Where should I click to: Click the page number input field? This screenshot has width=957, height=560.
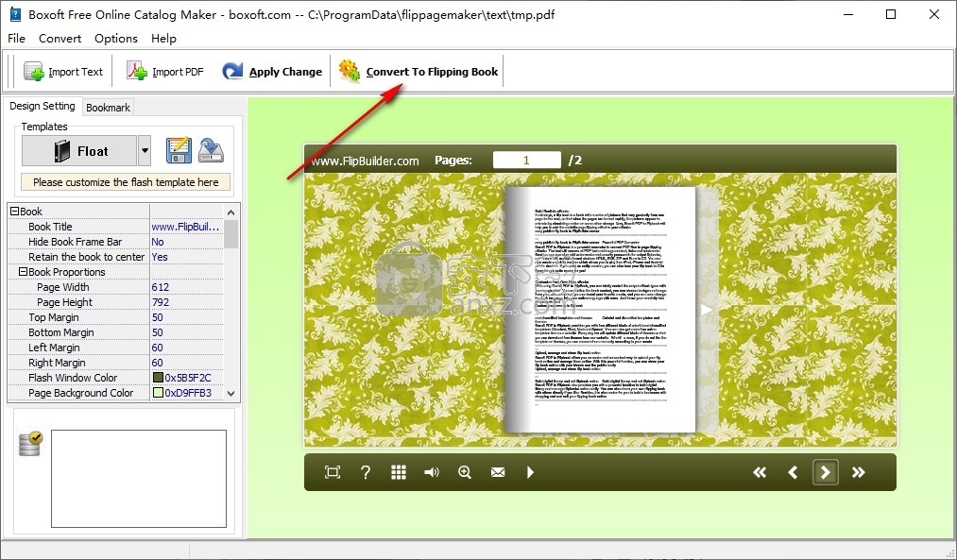527,160
